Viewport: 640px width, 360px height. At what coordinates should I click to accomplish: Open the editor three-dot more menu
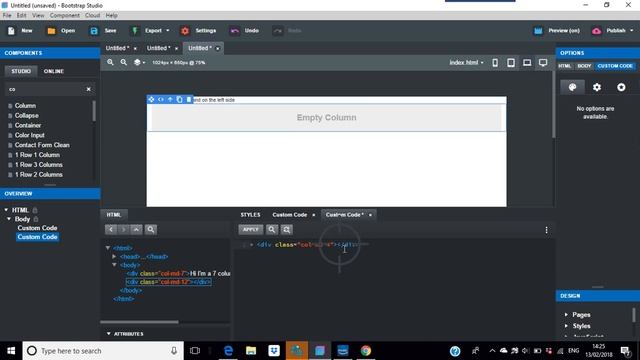pyautogui.click(x=546, y=230)
